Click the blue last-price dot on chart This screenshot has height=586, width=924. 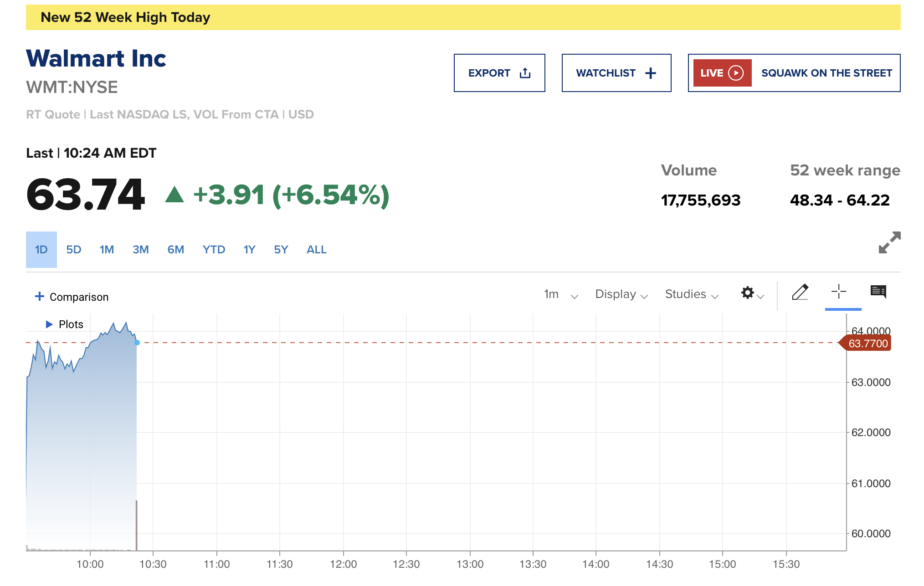[x=137, y=343]
